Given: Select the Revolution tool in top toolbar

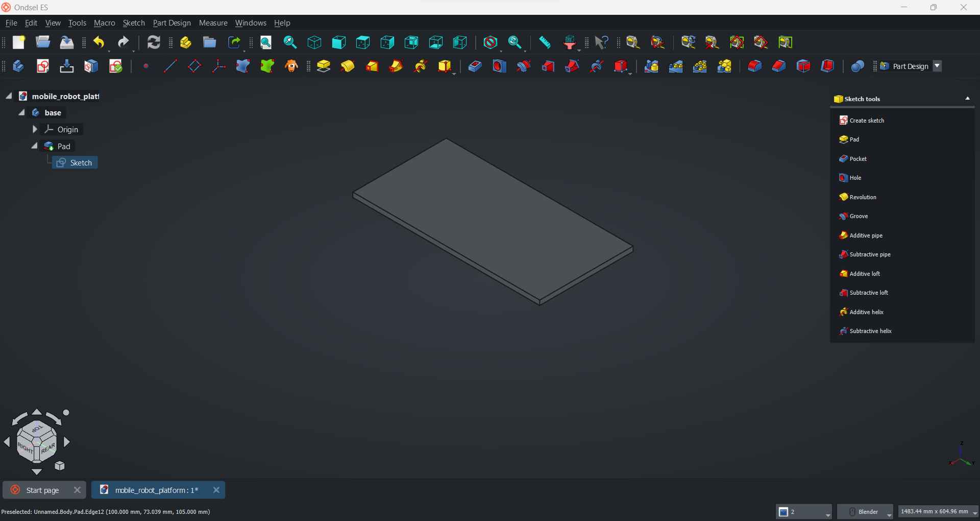Looking at the screenshot, I should [348, 66].
